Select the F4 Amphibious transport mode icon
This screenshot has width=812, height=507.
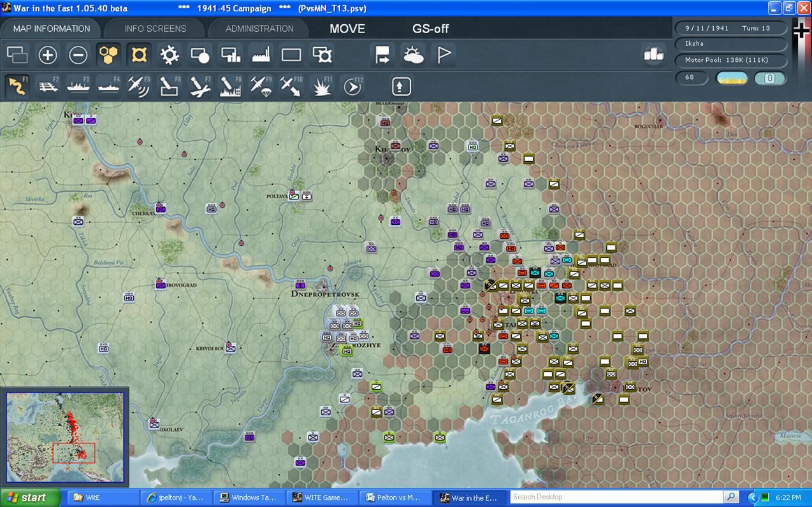pyautogui.click(x=108, y=86)
